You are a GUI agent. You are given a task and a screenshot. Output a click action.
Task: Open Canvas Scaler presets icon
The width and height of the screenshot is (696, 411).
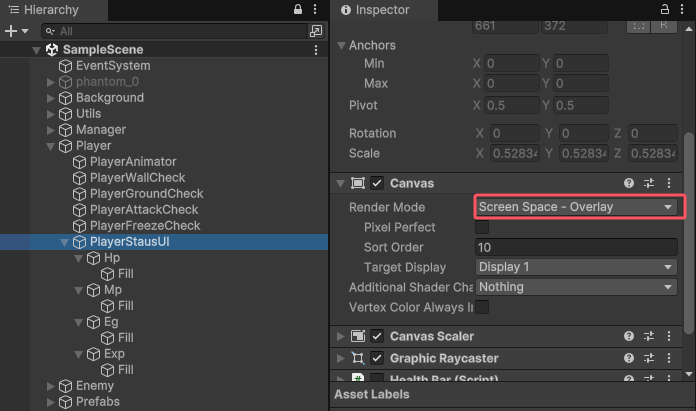[649, 336]
